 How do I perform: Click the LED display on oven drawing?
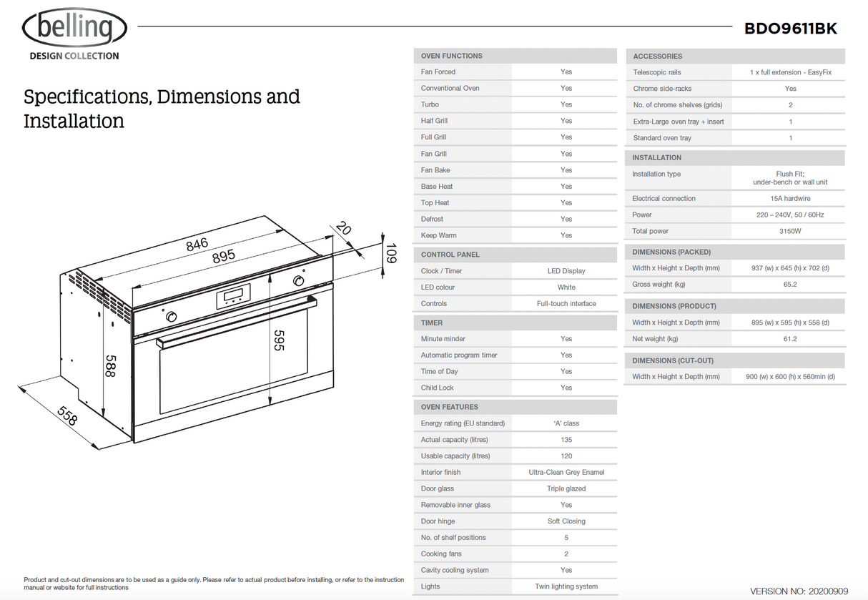[235, 295]
